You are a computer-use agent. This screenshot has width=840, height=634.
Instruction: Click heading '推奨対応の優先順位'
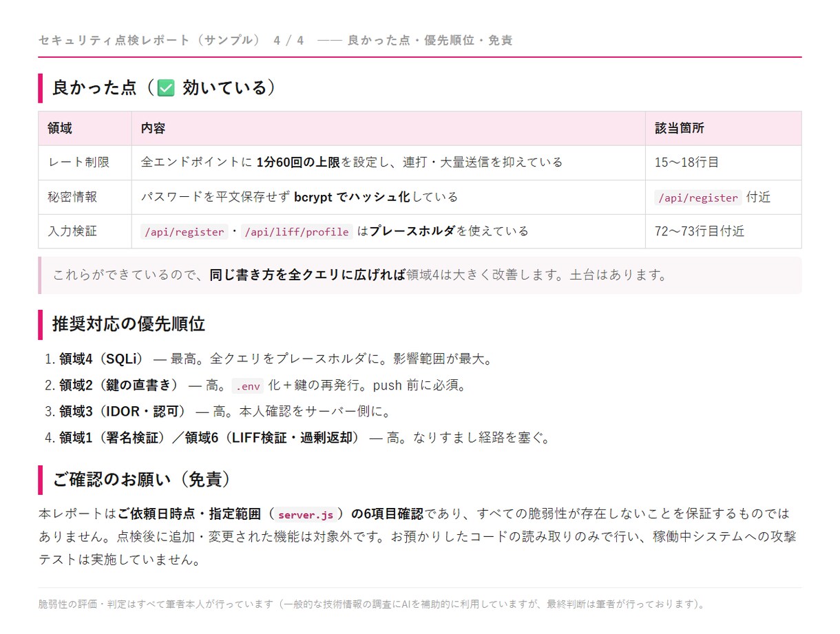[x=129, y=324]
